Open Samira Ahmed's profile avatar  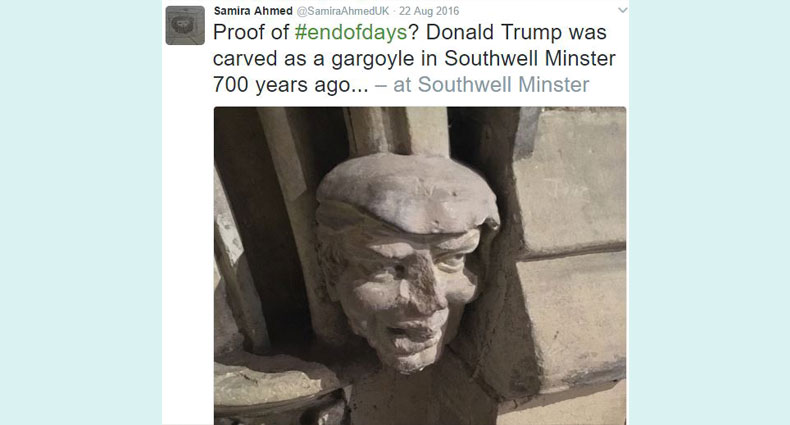coord(185,25)
